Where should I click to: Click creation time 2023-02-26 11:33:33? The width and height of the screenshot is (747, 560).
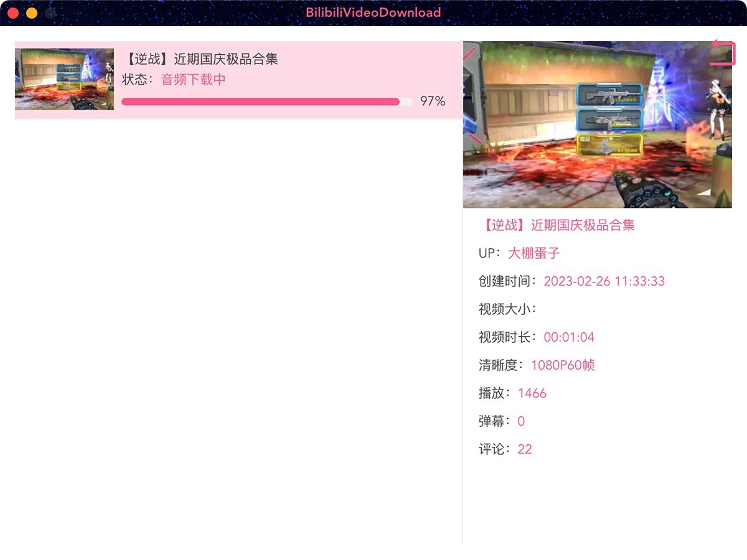[x=604, y=281]
